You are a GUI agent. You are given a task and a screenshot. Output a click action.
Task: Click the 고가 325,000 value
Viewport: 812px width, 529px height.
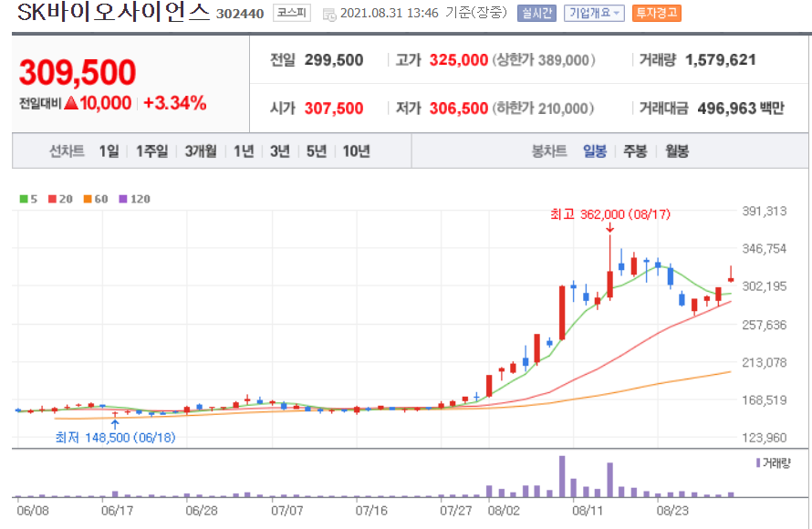(x=458, y=60)
